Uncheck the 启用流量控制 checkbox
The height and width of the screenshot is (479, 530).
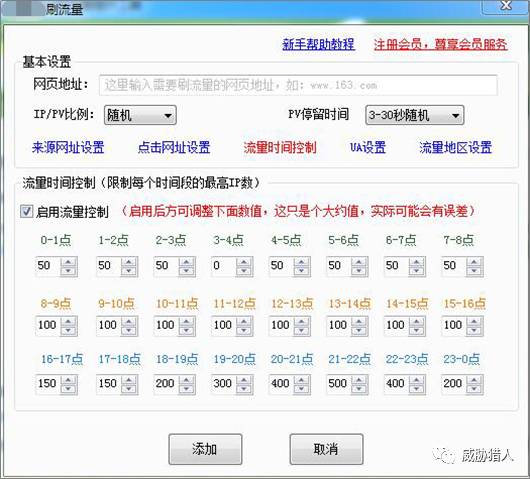pyautogui.click(x=26, y=211)
